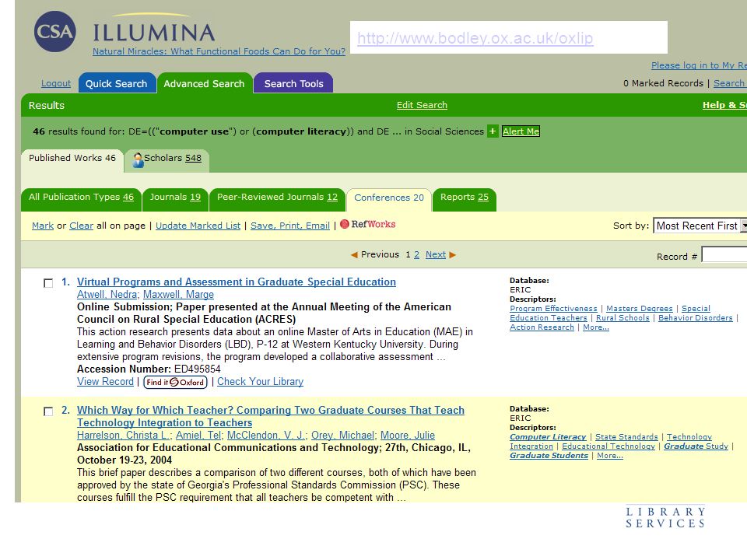
Task: Click author Harrelson, Christa L.
Action: 124,436
